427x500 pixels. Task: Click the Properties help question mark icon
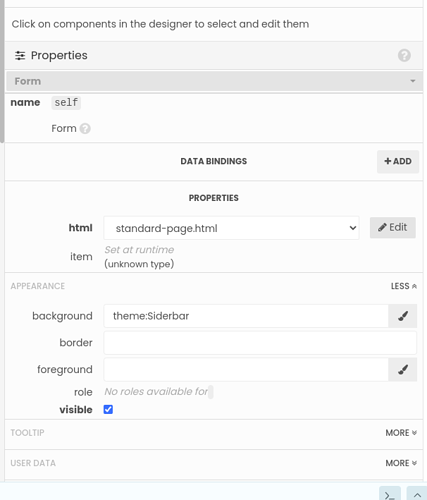point(404,55)
